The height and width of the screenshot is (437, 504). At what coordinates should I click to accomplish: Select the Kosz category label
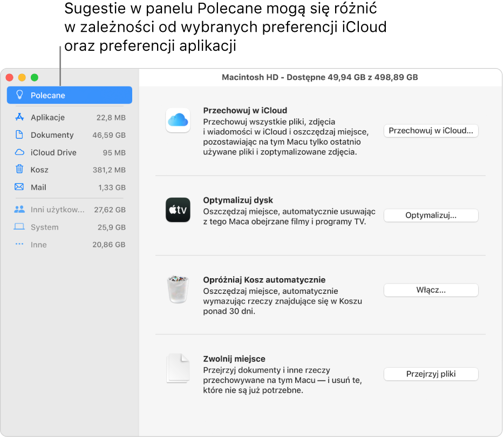39,170
